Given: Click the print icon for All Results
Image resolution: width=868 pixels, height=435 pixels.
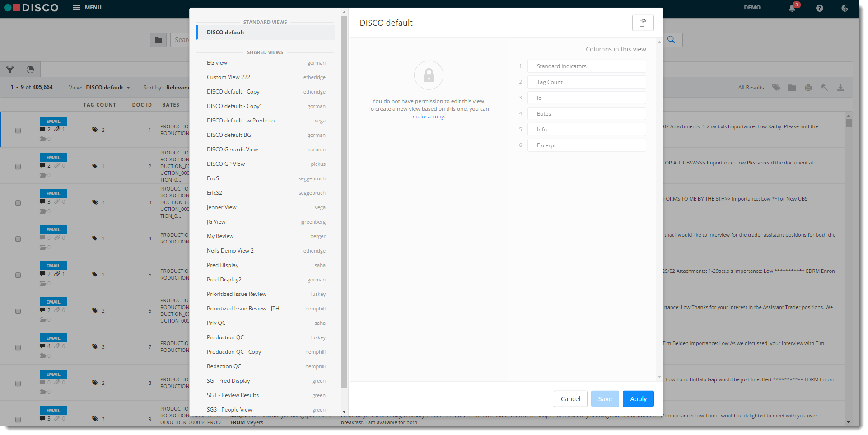Looking at the screenshot, I should (808, 88).
